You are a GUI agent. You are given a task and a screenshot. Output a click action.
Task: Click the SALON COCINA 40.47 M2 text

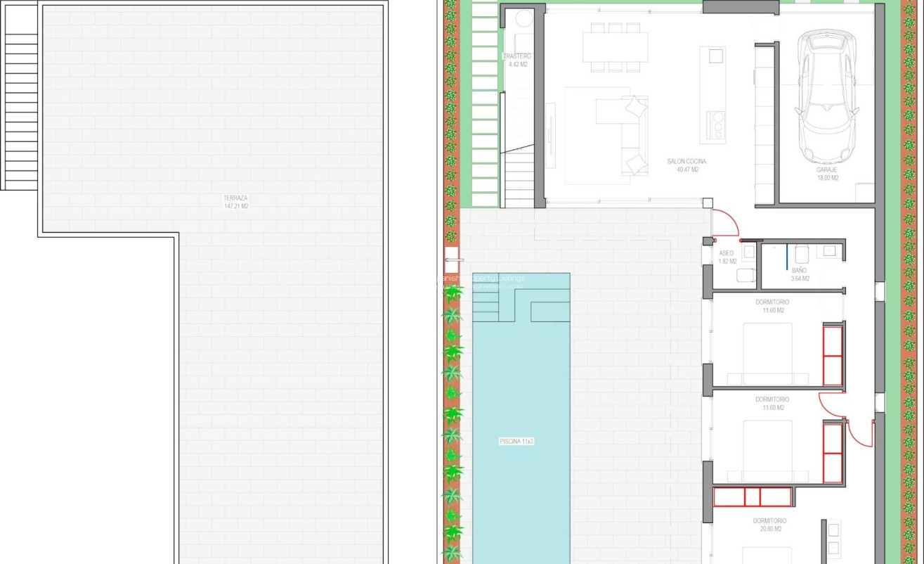[687, 163]
